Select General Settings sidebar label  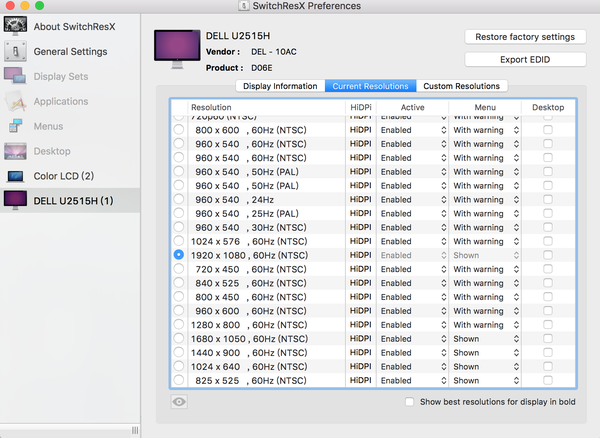70,52
